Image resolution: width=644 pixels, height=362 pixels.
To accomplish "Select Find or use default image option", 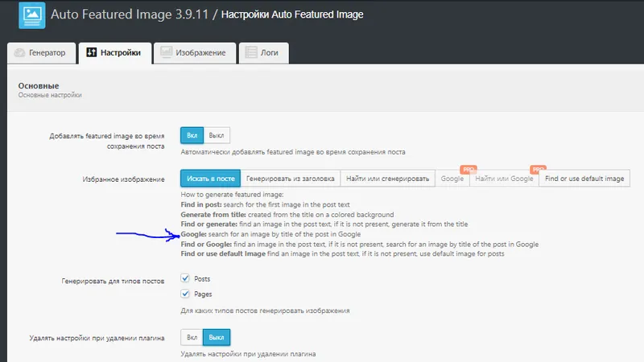I will pos(584,179).
